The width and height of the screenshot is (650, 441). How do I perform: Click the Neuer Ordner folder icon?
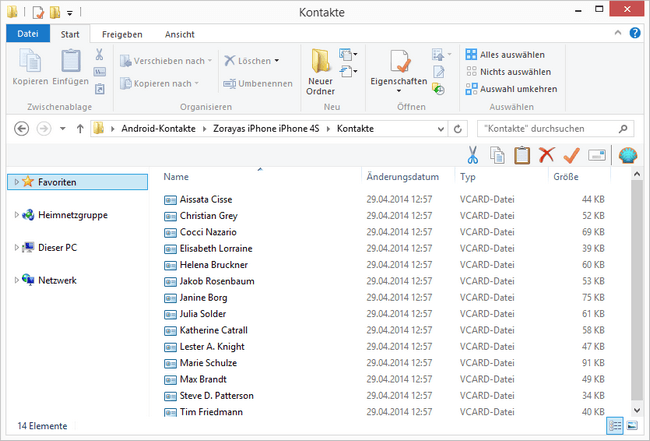(320, 61)
